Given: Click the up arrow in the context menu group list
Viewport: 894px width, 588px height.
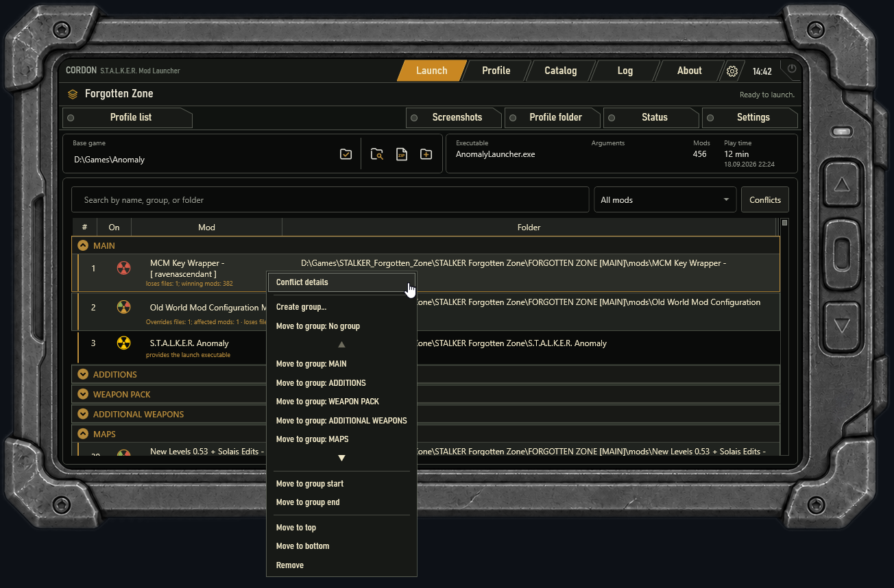Looking at the screenshot, I should click(341, 345).
